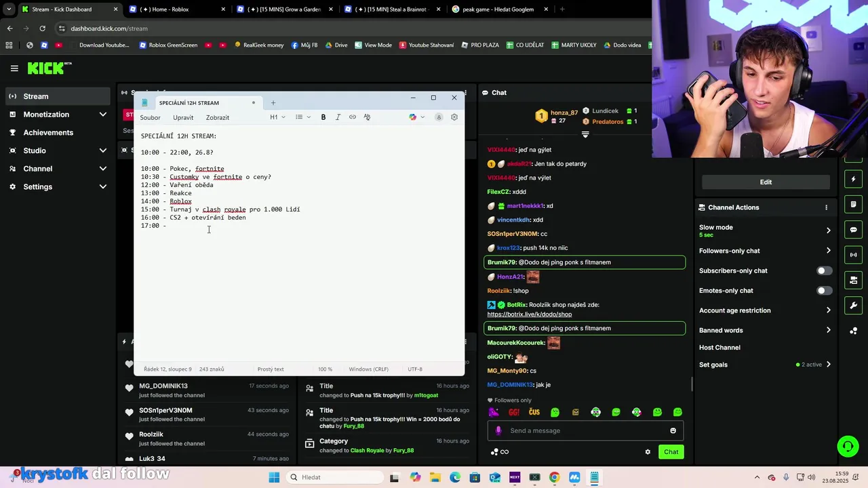868x488 pixels.
Task: Open heading H1 dropdown in Notepad
Action: coord(278,117)
